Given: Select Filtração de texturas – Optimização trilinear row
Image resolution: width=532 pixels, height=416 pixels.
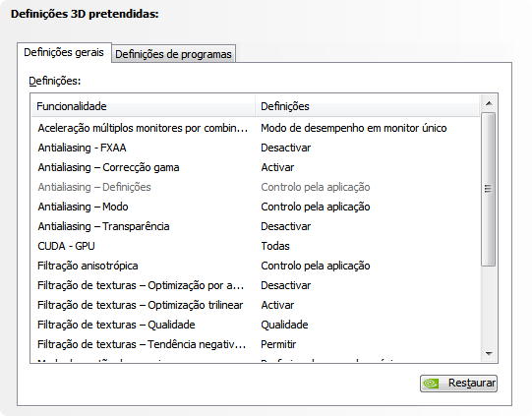Looking at the screenshot, I should pyautogui.click(x=256, y=306).
